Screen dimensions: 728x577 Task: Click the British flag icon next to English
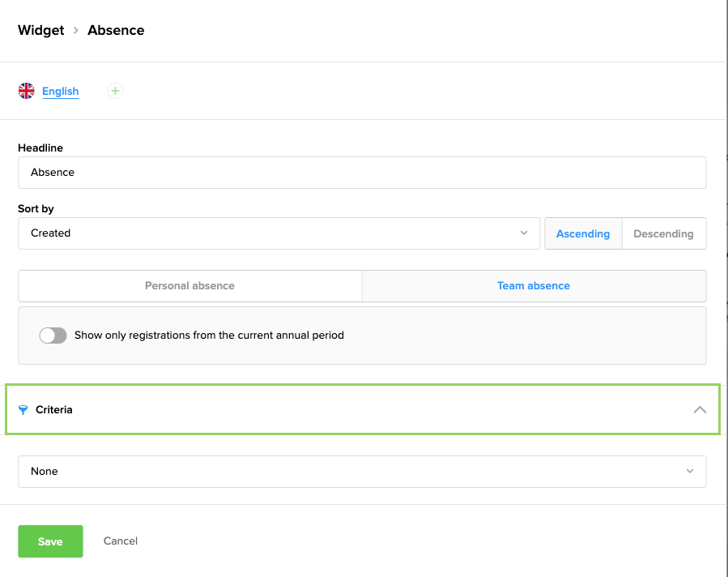[25, 91]
